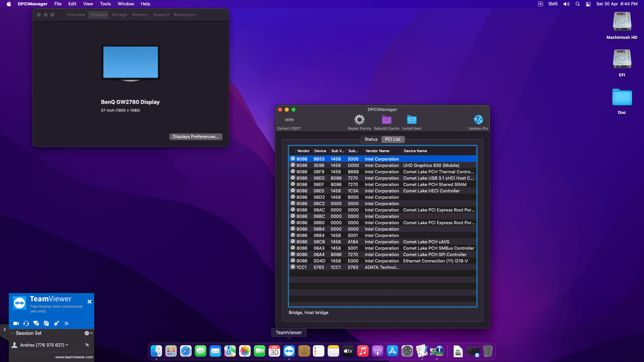Open www.teamviewer.com link
The image size is (644, 362).
point(74,357)
